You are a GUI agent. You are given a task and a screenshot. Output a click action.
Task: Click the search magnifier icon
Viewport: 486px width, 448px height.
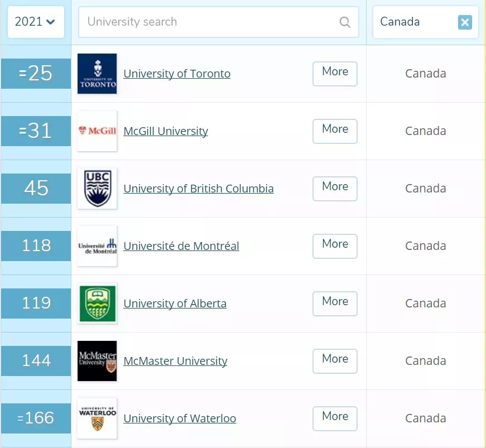pyautogui.click(x=345, y=22)
